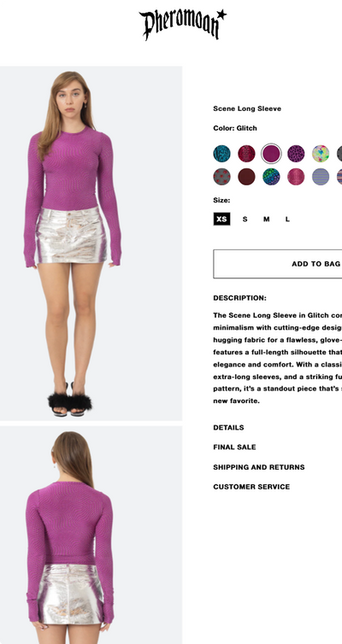The width and height of the screenshot is (342, 644).
Task: Choose the teal zebra pattern swatch
Action: pyautogui.click(x=222, y=154)
